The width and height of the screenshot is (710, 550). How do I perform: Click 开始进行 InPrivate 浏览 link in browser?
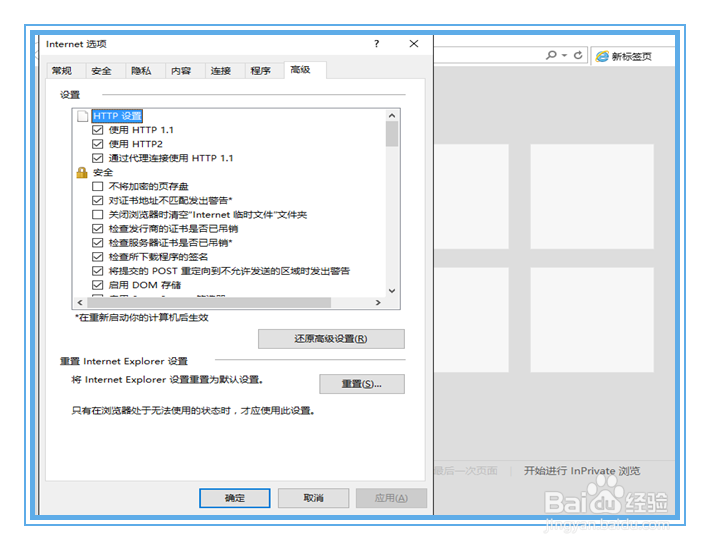[582, 471]
